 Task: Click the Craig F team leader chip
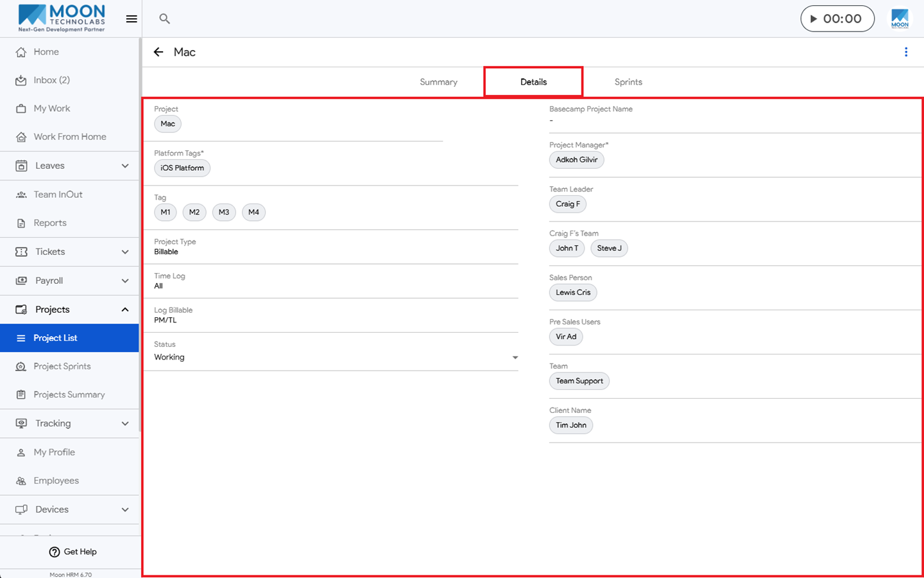pyautogui.click(x=568, y=204)
